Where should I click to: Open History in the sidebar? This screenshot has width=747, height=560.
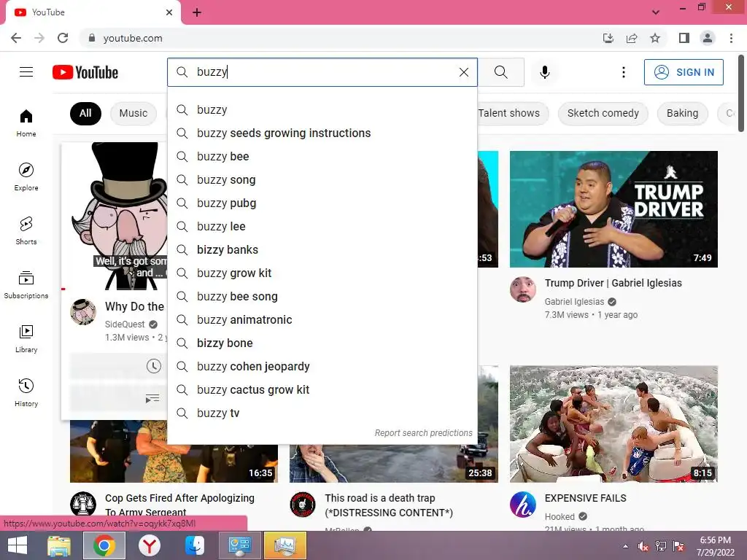(26, 392)
